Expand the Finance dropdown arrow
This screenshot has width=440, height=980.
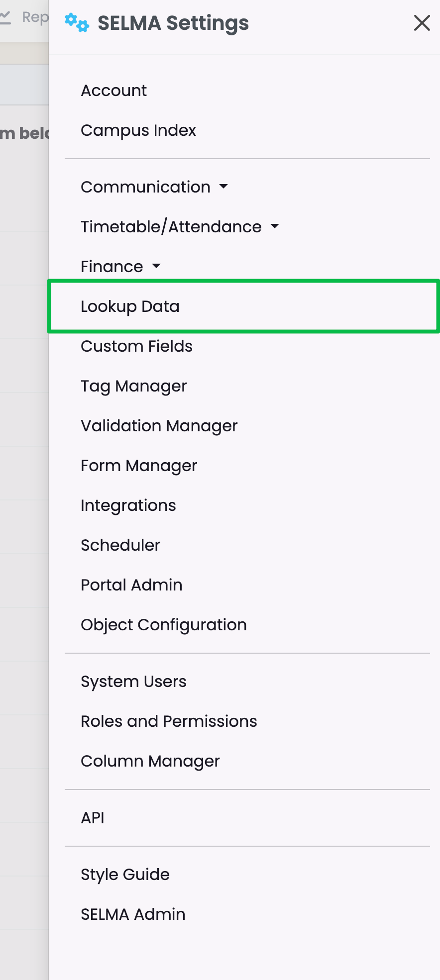(x=156, y=266)
